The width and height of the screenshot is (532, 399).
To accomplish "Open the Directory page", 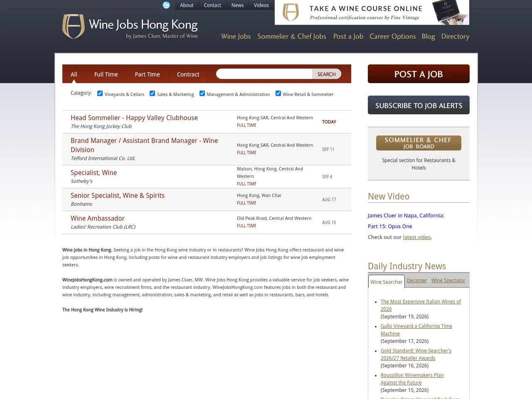I will (455, 37).
